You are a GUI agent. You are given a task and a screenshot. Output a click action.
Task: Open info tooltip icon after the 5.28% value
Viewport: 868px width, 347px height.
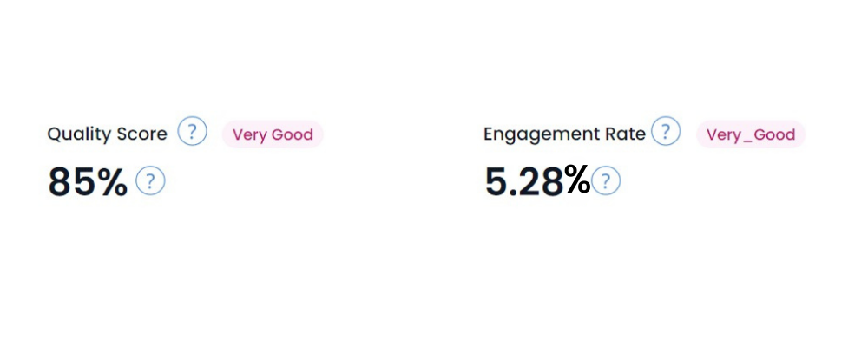tap(606, 180)
